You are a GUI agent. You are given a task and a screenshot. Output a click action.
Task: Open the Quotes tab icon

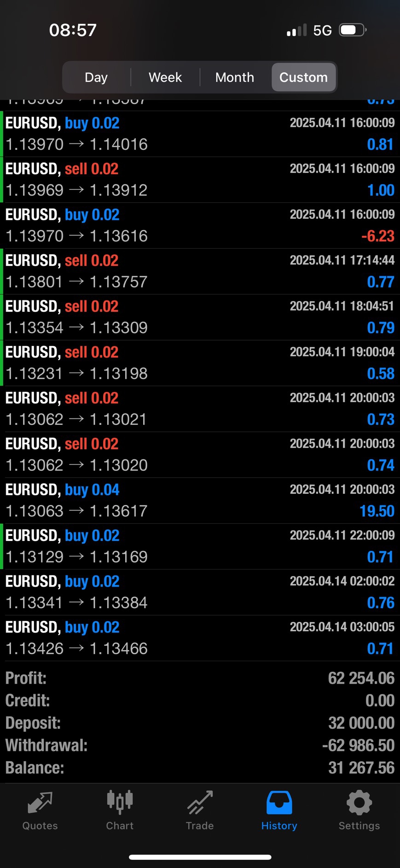[40, 803]
